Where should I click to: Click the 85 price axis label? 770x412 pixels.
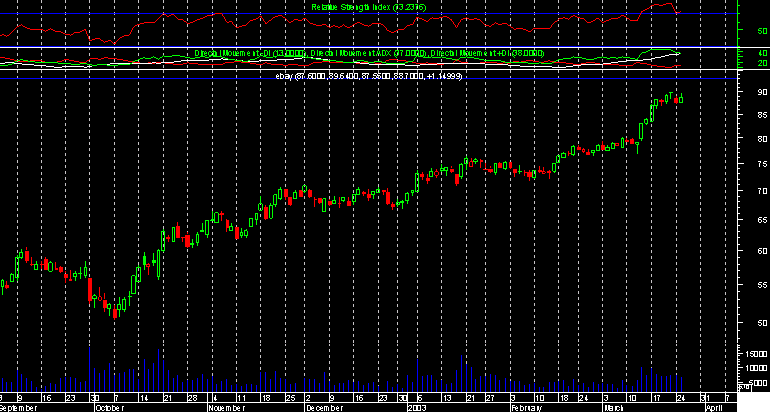762,115
